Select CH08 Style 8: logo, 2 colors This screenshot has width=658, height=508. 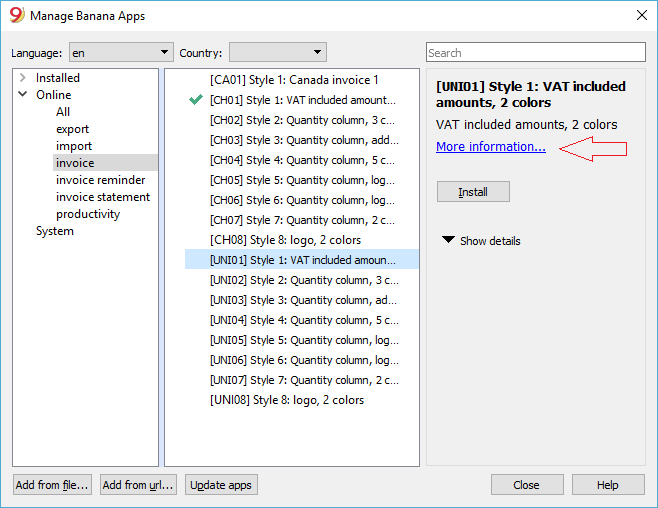click(285, 240)
